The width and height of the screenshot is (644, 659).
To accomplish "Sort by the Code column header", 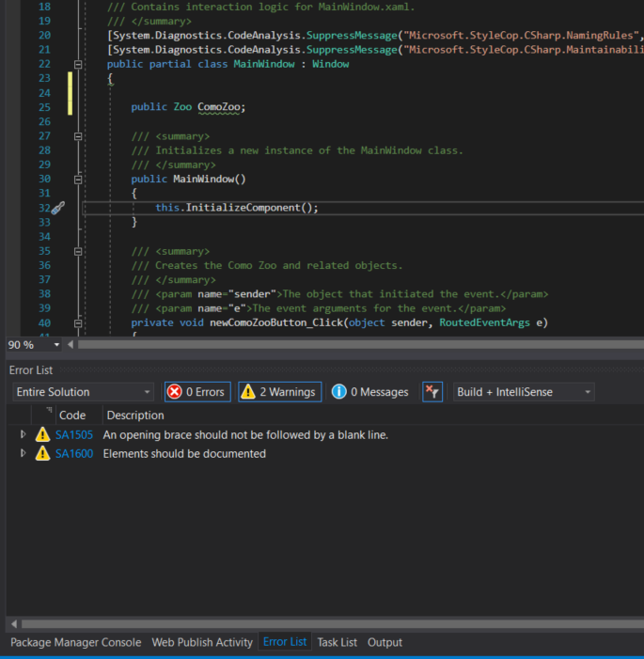I will click(x=72, y=416).
